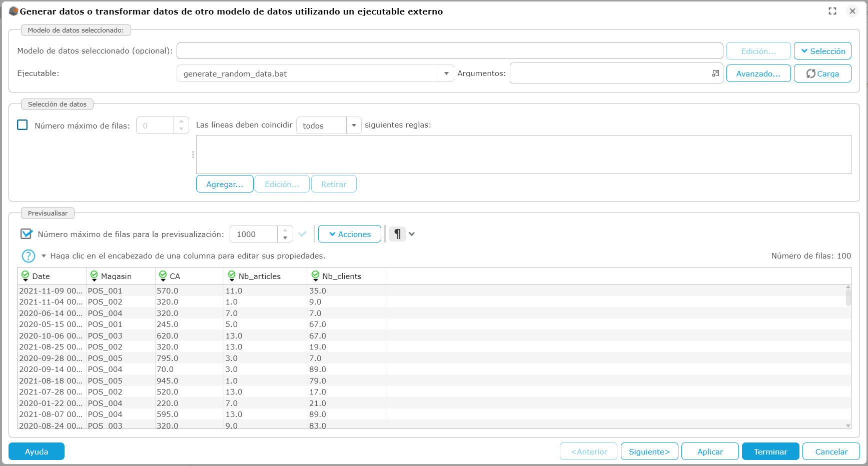This screenshot has width=868, height=466.
Task: Toggle fullscreen mode icon
Action: pyautogui.click(x=832, y=11)
